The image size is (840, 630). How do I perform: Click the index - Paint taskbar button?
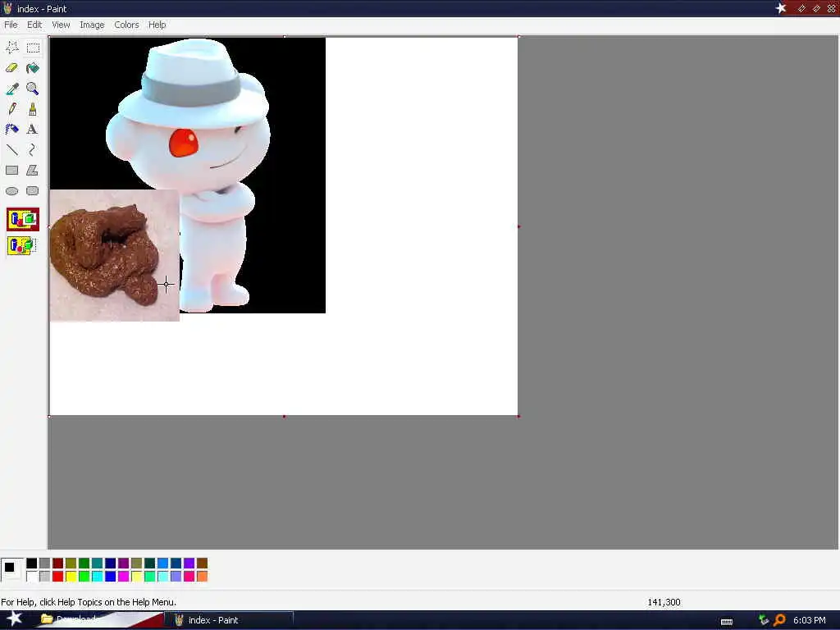(230, 620)
